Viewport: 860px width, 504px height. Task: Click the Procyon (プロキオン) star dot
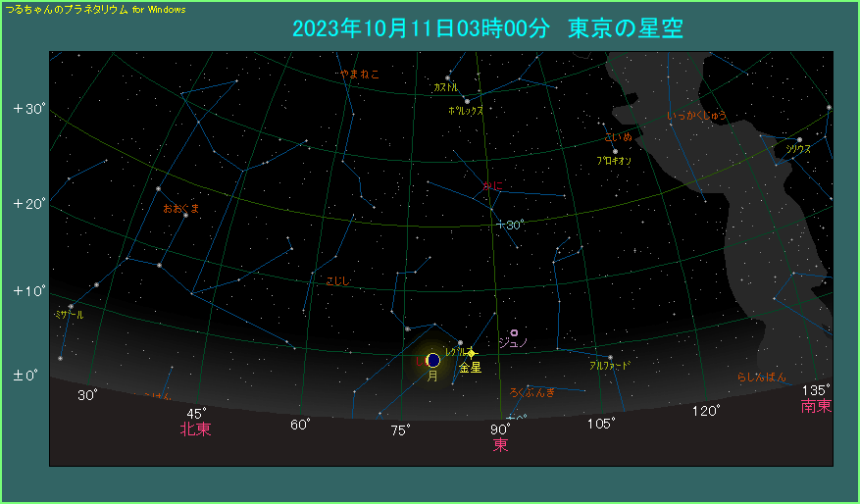coord(615,151)
